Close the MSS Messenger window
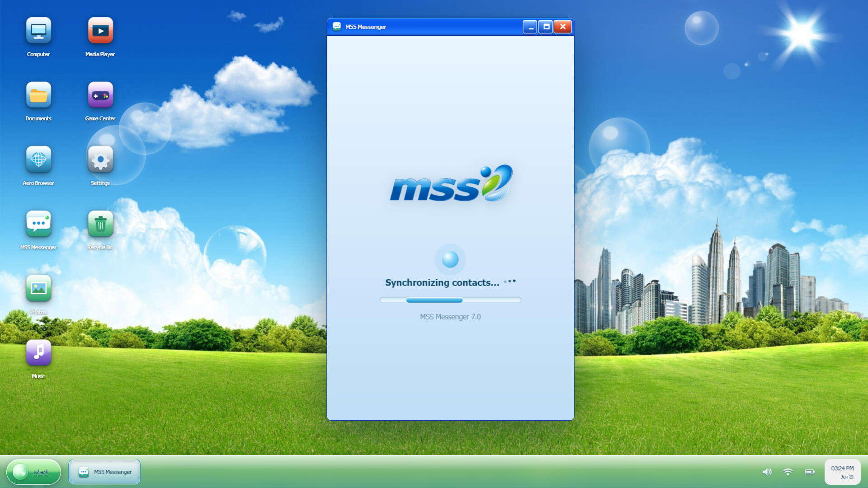This screenshot has width=868, height=488. (x=563, y=27)
